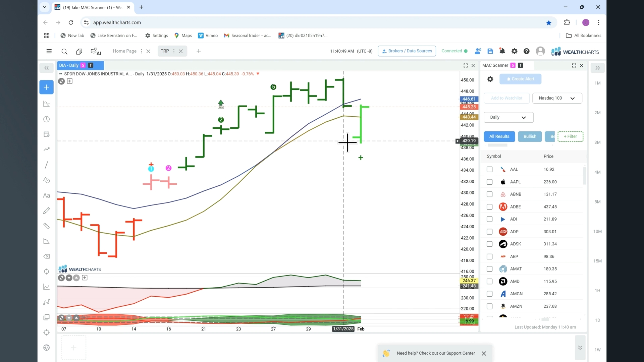Click the save layout icon
The image size is (644, 362).
click(490, 51)
